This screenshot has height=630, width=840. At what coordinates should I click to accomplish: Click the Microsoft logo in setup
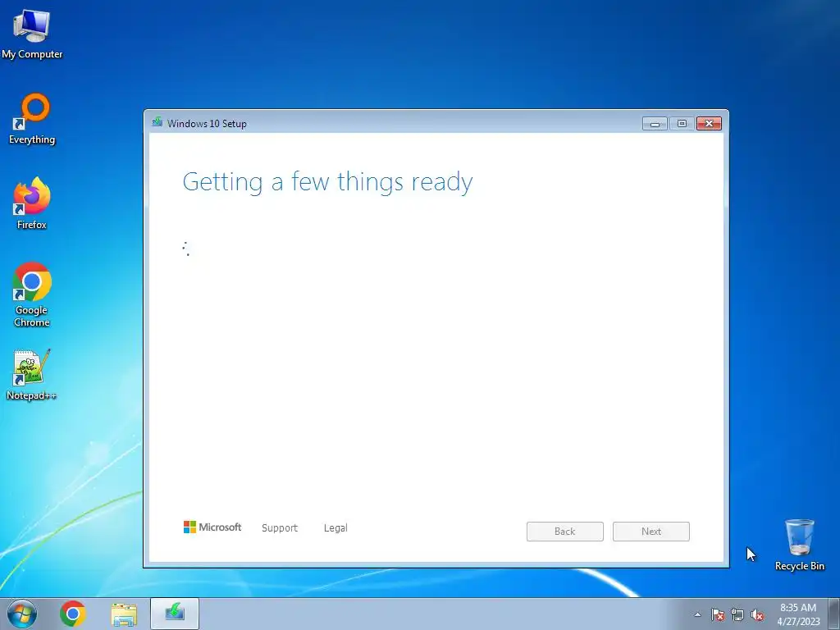click(212, 527)
